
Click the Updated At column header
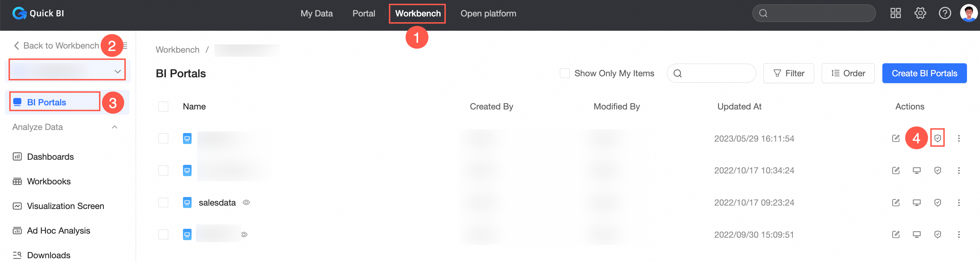[739, 107]
